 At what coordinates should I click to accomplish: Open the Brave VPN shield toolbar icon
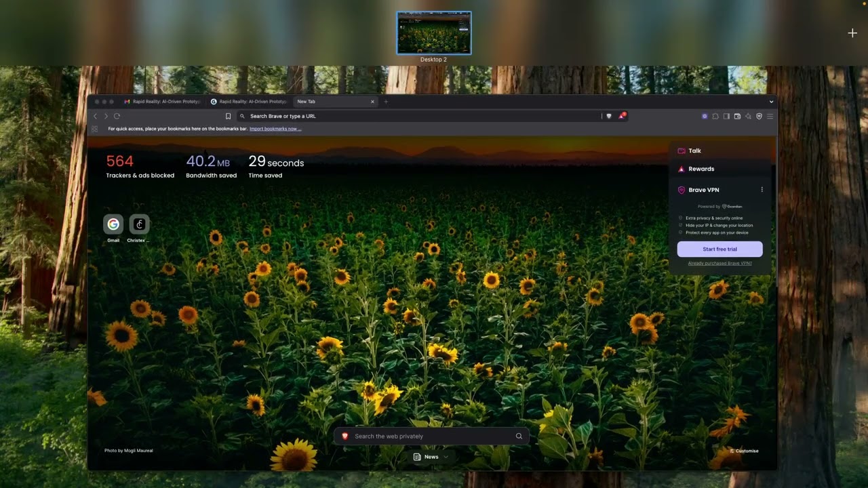[x=759, y=116]
